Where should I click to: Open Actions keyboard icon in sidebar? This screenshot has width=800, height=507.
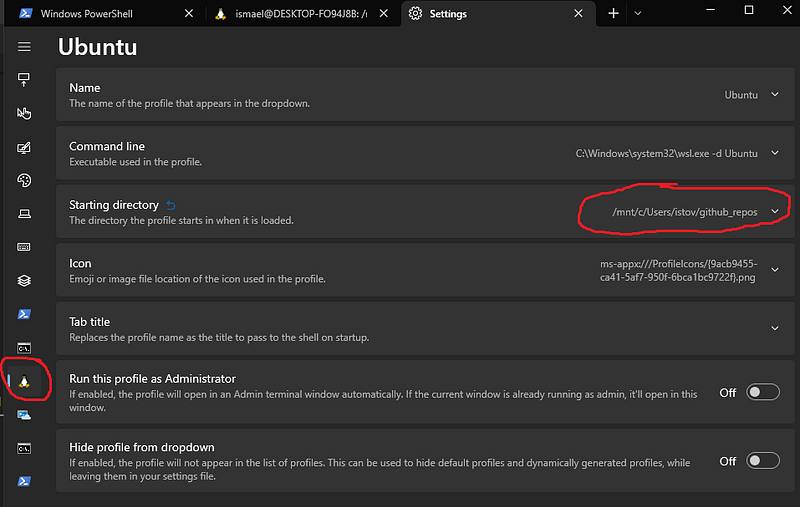[x=24, y=247]
